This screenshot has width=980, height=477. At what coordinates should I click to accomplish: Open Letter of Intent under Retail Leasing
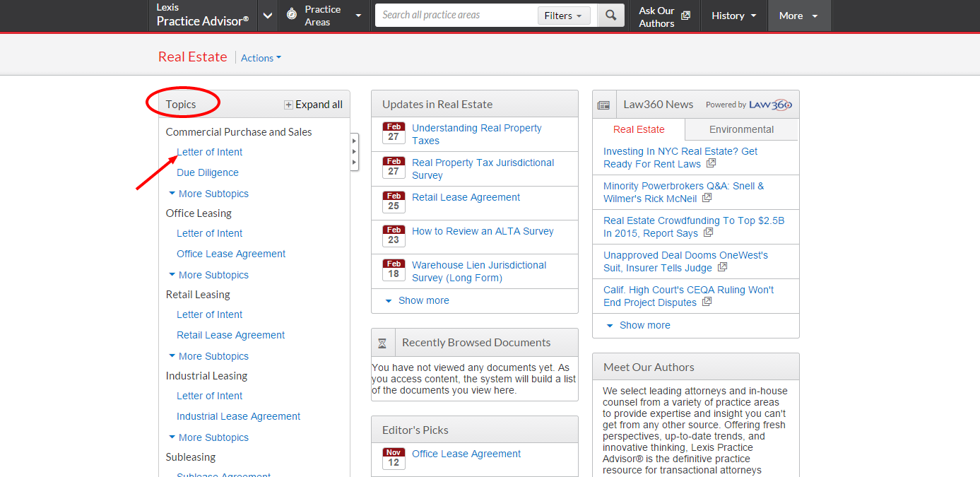pos(209,314)
